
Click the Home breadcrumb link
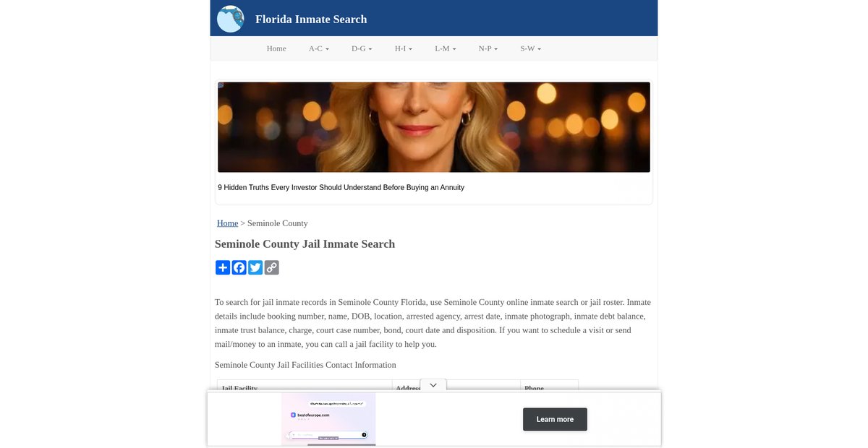pos(227,223)
